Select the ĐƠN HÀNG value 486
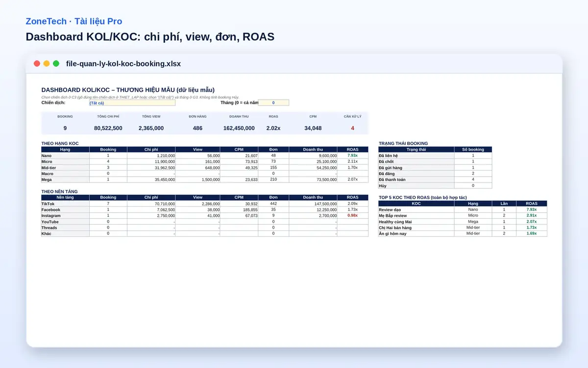 197,128
